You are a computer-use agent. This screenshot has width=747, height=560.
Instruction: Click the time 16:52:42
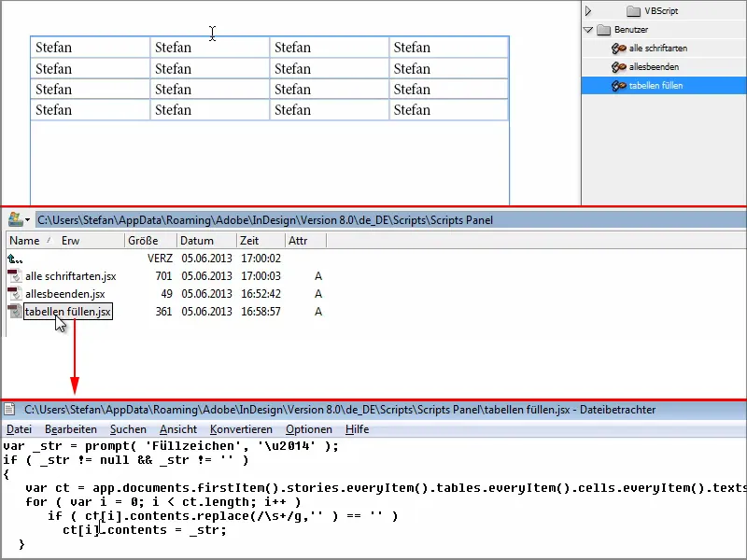click(261, 294)
